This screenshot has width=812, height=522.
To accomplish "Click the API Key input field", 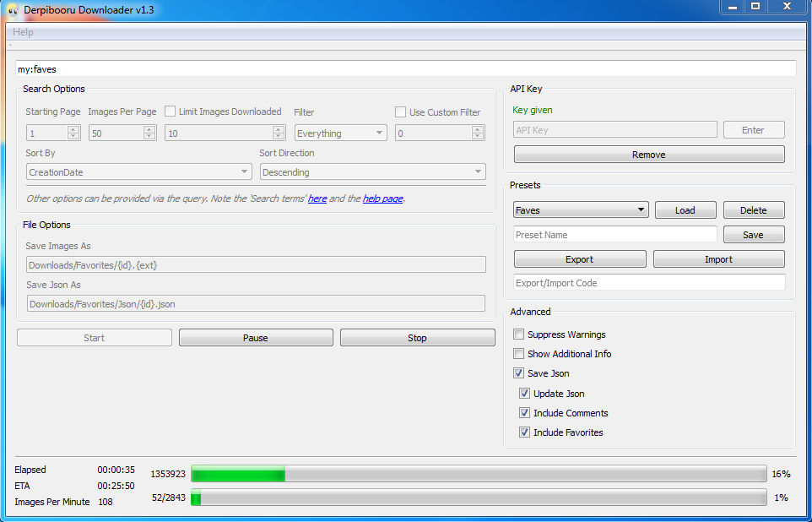I will point(615,130).
